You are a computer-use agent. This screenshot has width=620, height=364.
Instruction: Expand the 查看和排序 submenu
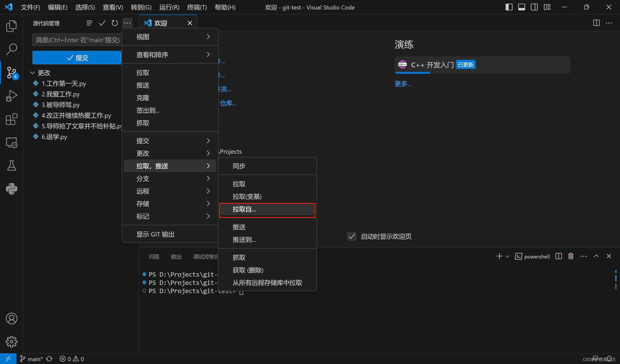tap(170, 55)
